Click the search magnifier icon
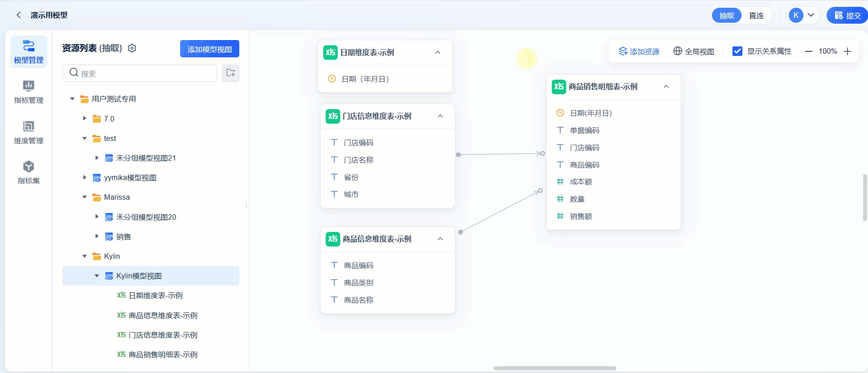 tap(74, 72)
